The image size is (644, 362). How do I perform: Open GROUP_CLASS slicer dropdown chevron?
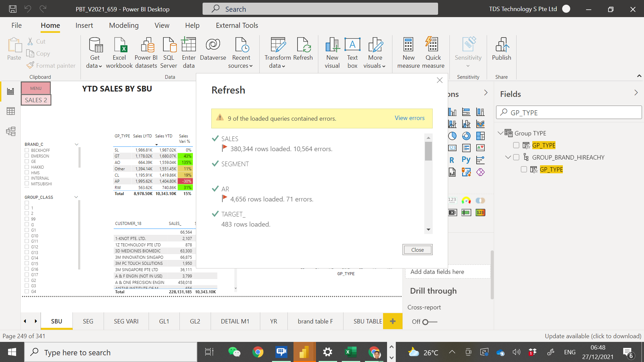76,197
